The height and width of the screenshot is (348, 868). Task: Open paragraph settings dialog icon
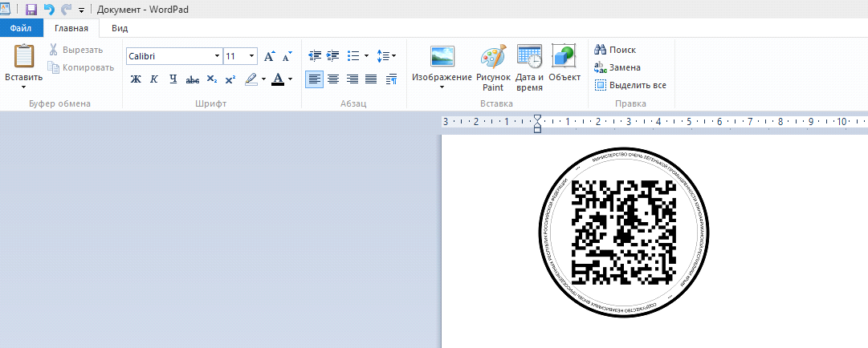(x=391, y=79)
